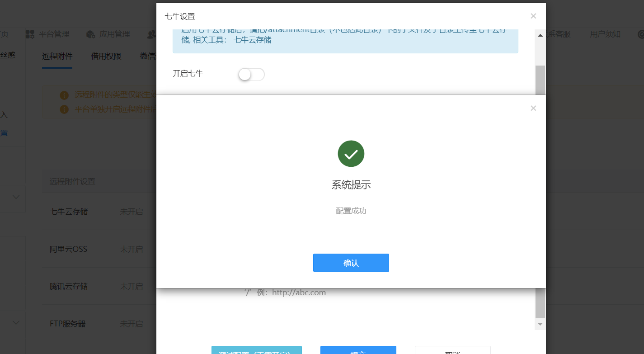Click the 应用管理 icon in top navigation
The image size is (644, 354).
click(x=90, y=34)
